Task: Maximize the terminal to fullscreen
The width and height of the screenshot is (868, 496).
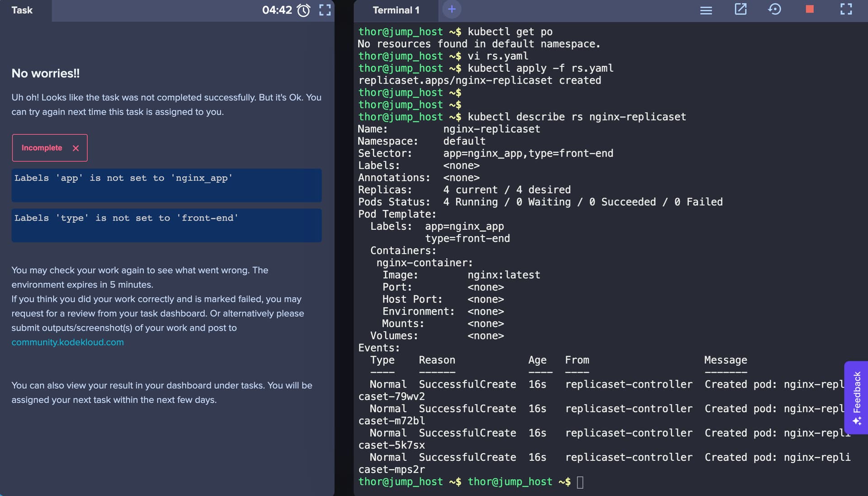Action: click(846, 9)
